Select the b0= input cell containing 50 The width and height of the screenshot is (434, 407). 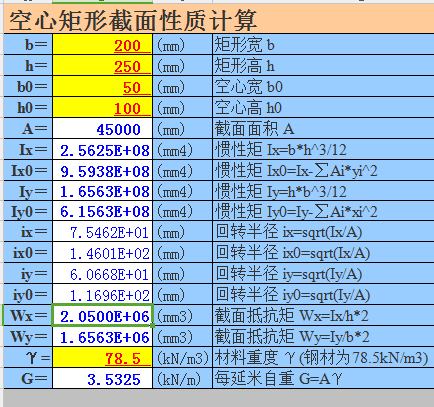[x=102, y=86]
